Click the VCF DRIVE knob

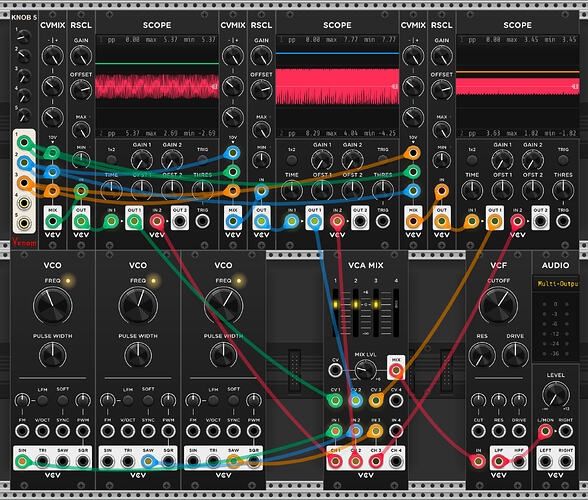515,355
